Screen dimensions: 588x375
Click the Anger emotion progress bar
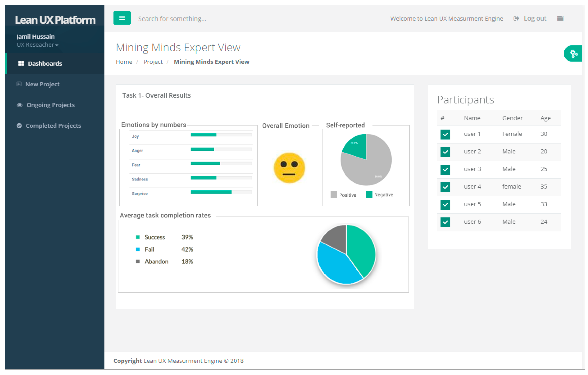pyautogui.click(x=221, y=149)
